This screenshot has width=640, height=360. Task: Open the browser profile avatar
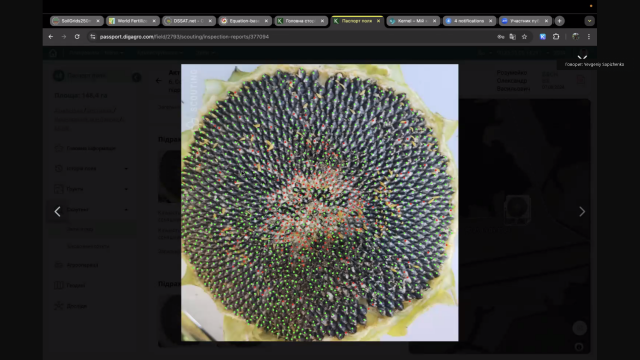click(x=576, y=37)
